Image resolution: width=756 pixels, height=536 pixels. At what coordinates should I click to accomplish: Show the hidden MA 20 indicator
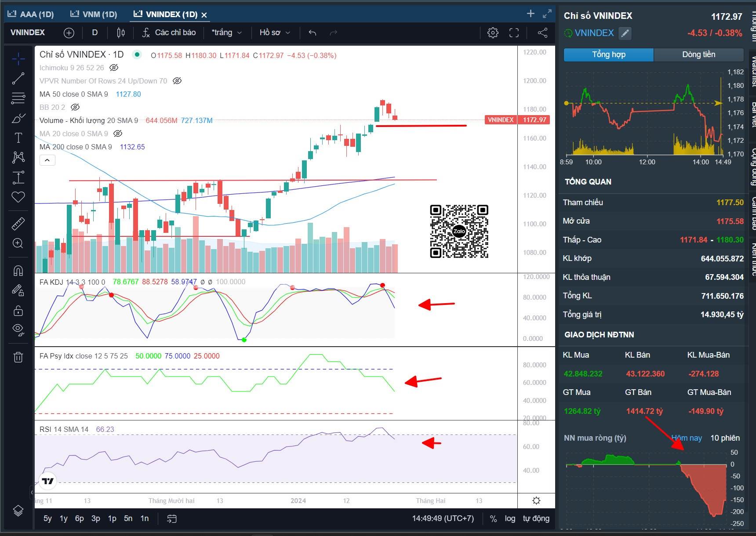pos(118,134)
